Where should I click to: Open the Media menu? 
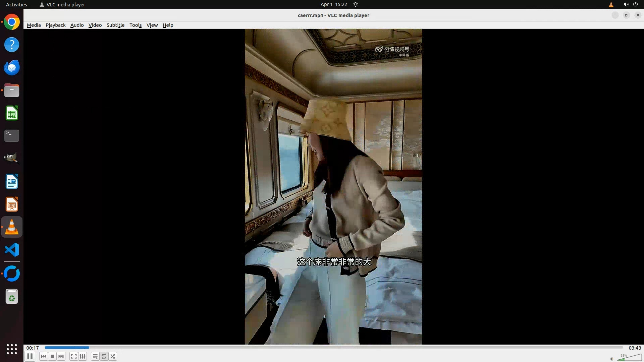[34, 25]
